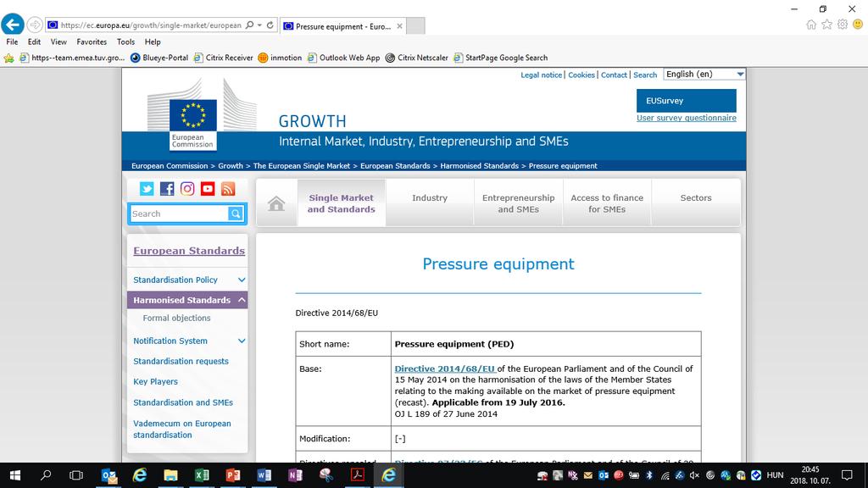This screenshot has width=868, height=488.
Task: Click the address bar magnifier search icon
Action: coord(250,25)
